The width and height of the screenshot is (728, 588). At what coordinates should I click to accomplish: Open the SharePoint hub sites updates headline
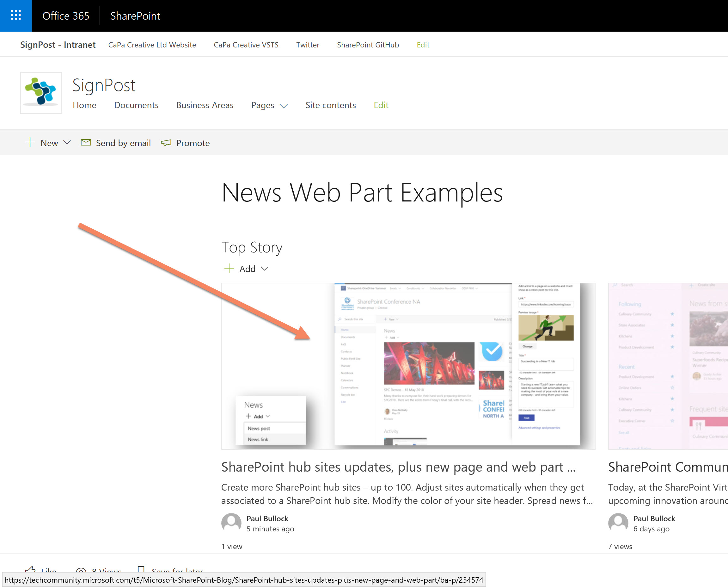coord(398,467)
